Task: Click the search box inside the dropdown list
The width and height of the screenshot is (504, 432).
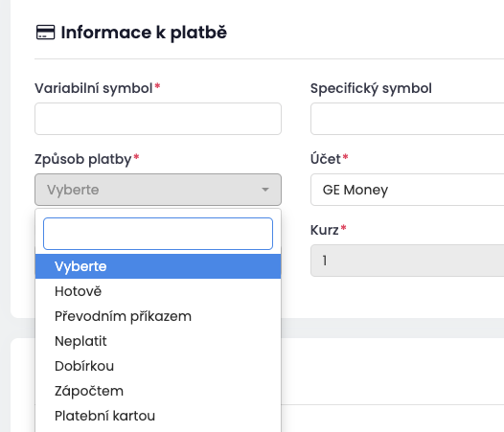Action: (x=158, y=234)
